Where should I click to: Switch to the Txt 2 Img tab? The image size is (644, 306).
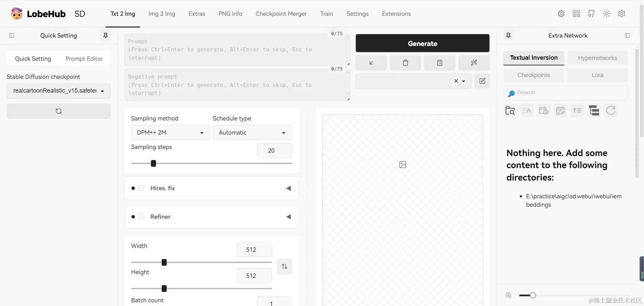tap(123, 14)
